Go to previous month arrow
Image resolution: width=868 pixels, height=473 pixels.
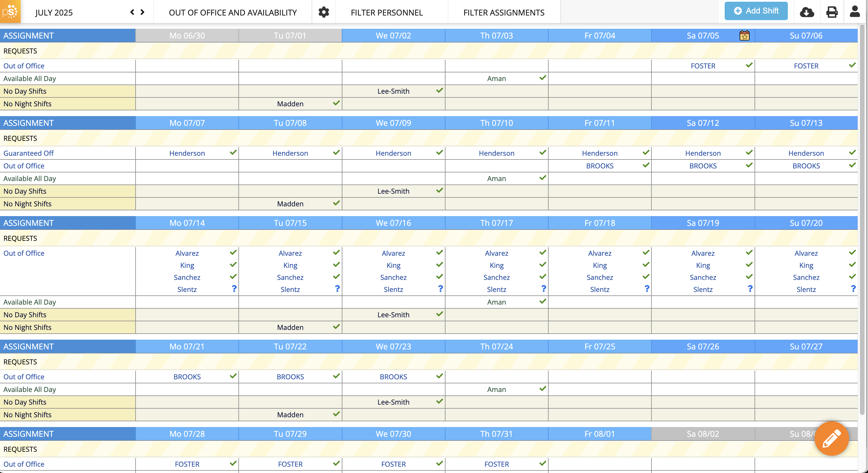[x=132, y=12]
